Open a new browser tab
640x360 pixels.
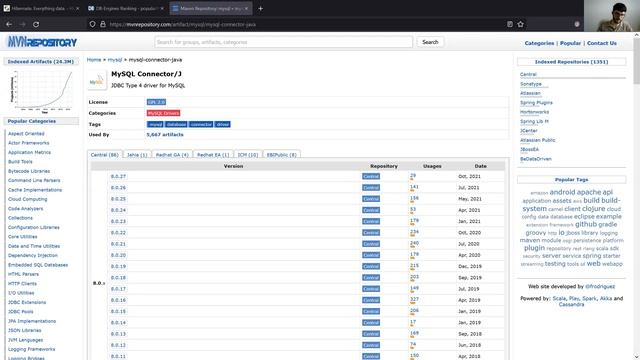(x=260, y=8)
